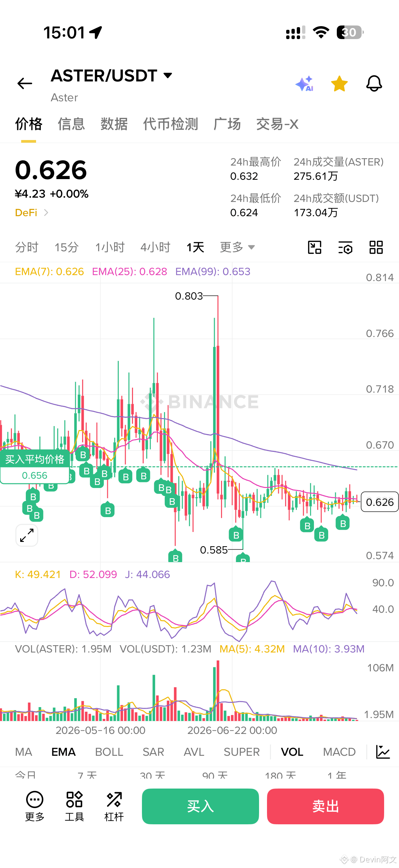399x868 pixels.
Task: Open the chart grid view icon
Action: pos(376,247)
